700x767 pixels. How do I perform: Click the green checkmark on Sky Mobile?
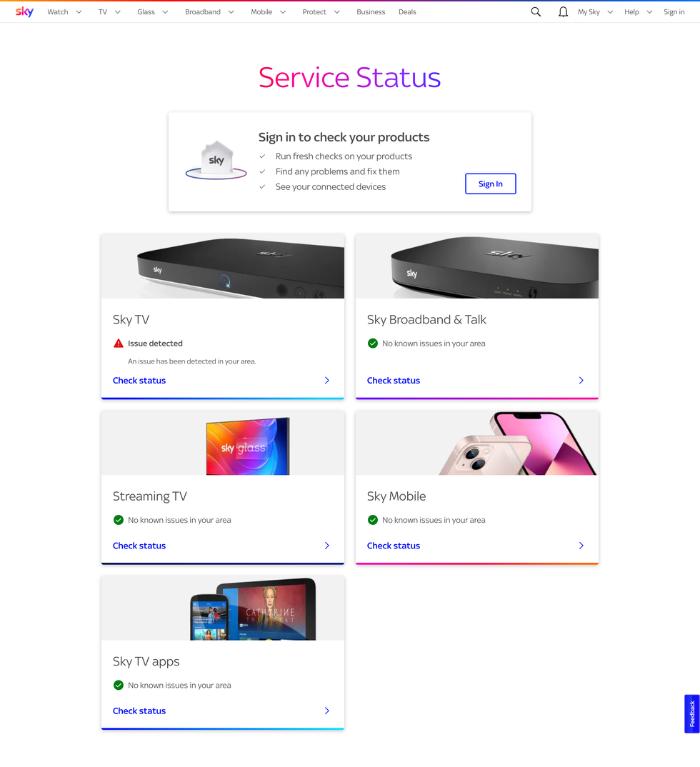[x=372, y=520]
